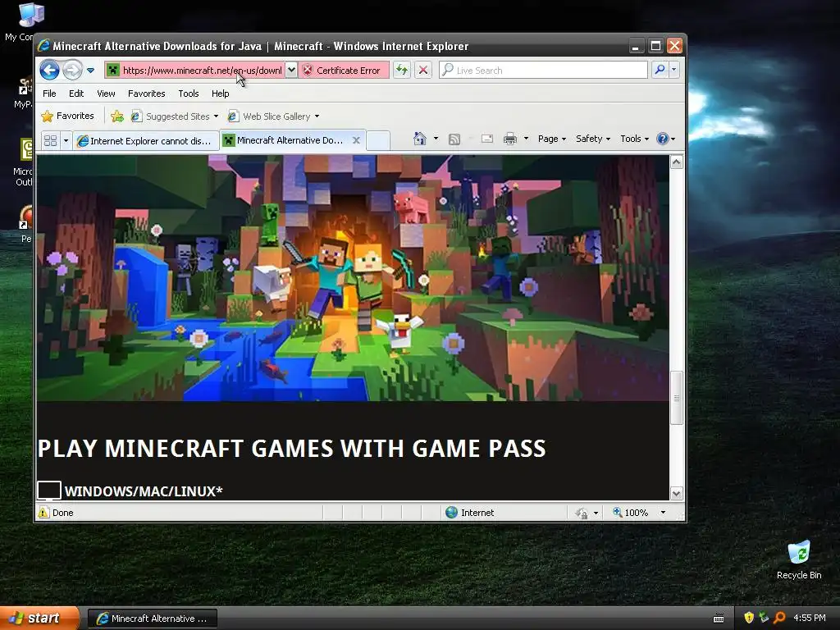The image size is (840, 630).
Task: Open Favorites Center with star button
Action: pos(67,116)
